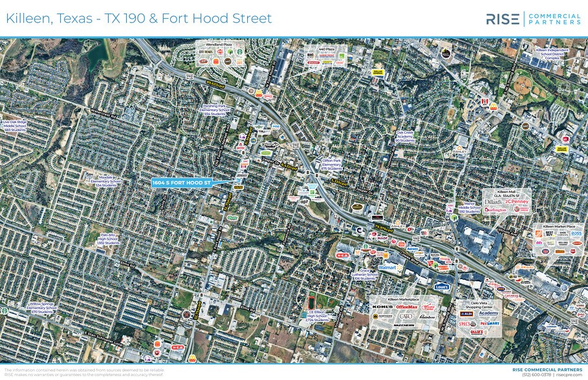The width and height of the screenshot is (588, 380).
Task: Click the Regal cinema logo
Action: click(525, 268)
